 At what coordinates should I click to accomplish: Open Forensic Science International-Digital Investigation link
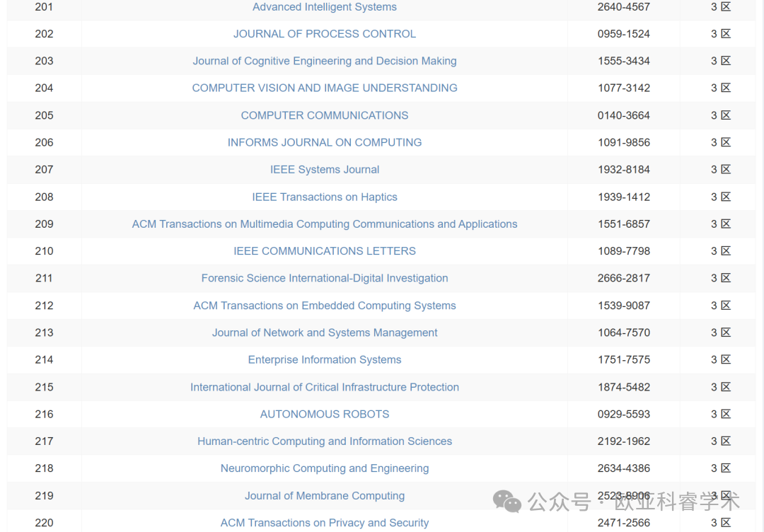coord(325,278)
